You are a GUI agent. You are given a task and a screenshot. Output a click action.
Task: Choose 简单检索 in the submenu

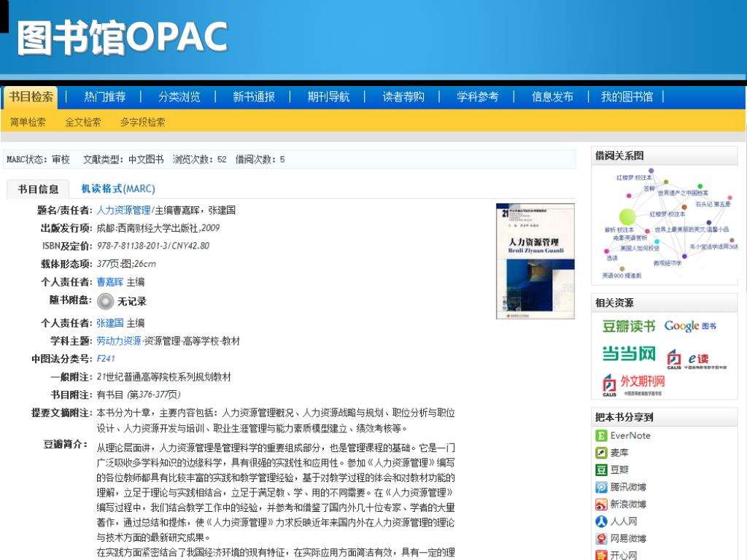coord(28,122)
